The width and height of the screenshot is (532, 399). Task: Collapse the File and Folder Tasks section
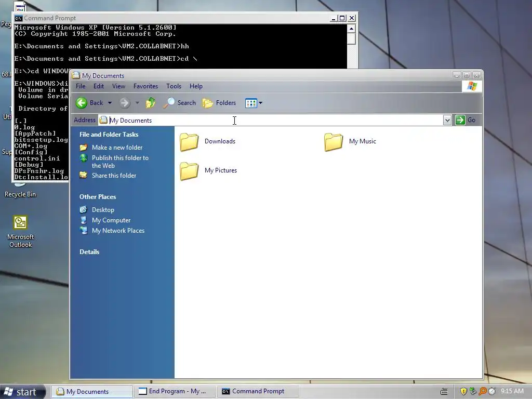click(x=109, y=135)
